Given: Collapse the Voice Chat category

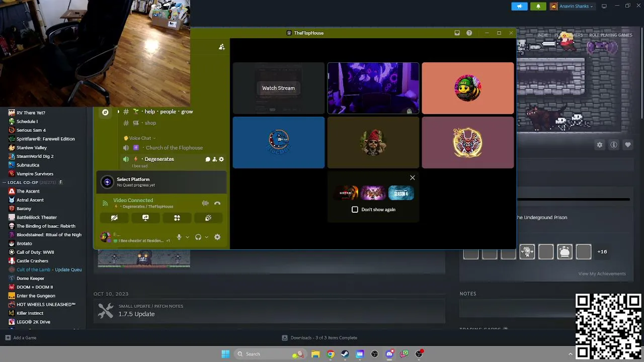Looking at the screenshot, I should pyautogui.click(x=140, y=138).
